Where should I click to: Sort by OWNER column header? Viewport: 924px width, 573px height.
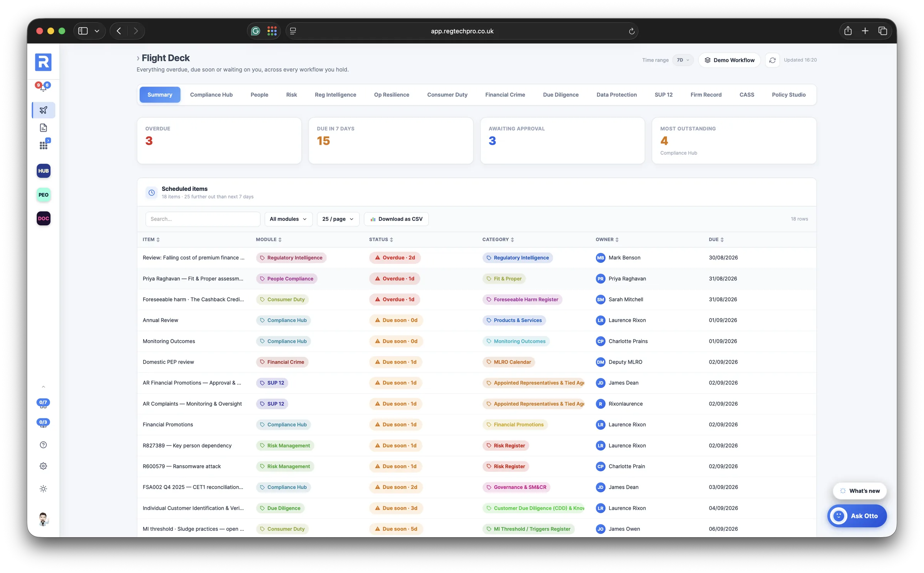coord(607,239)
